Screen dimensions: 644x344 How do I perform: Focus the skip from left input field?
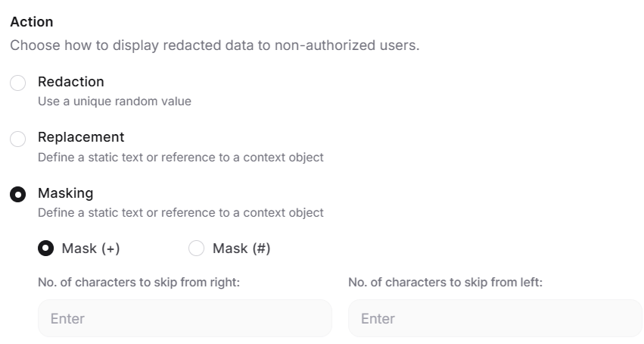tap(495, 318)
